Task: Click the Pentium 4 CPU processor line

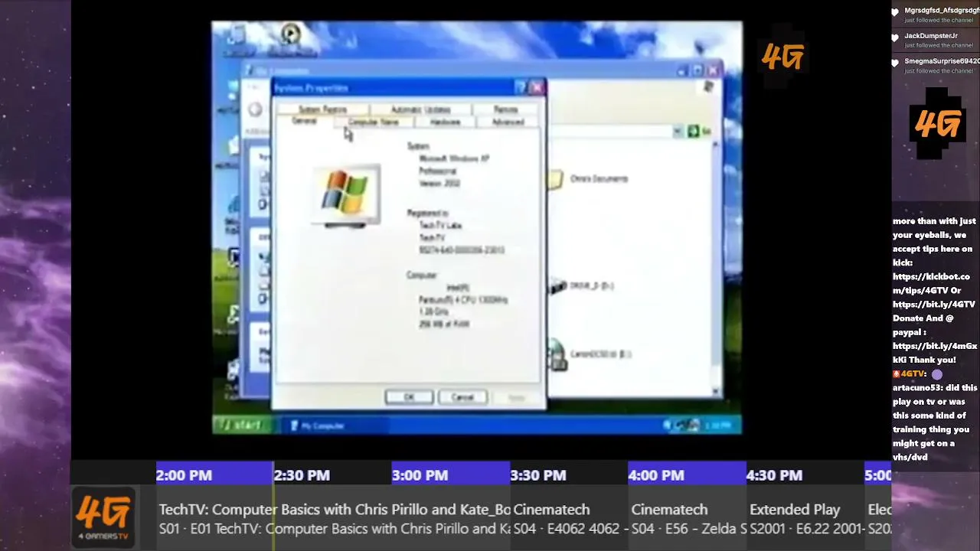Action: point(463,300)
